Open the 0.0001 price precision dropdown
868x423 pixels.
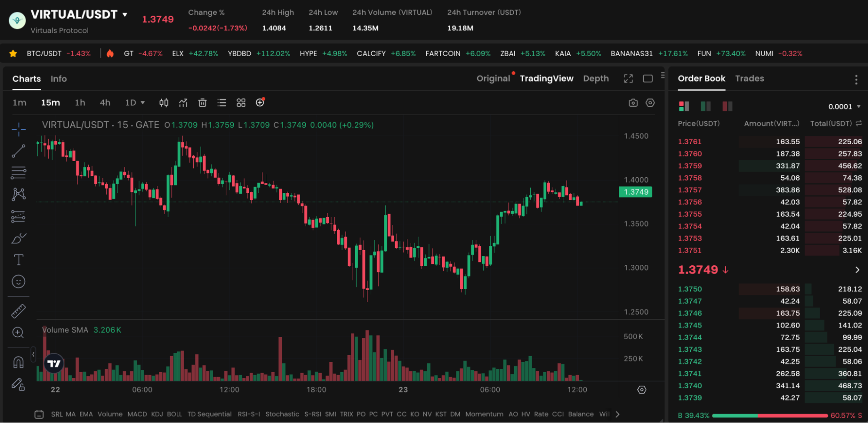(x=844, y=106)
